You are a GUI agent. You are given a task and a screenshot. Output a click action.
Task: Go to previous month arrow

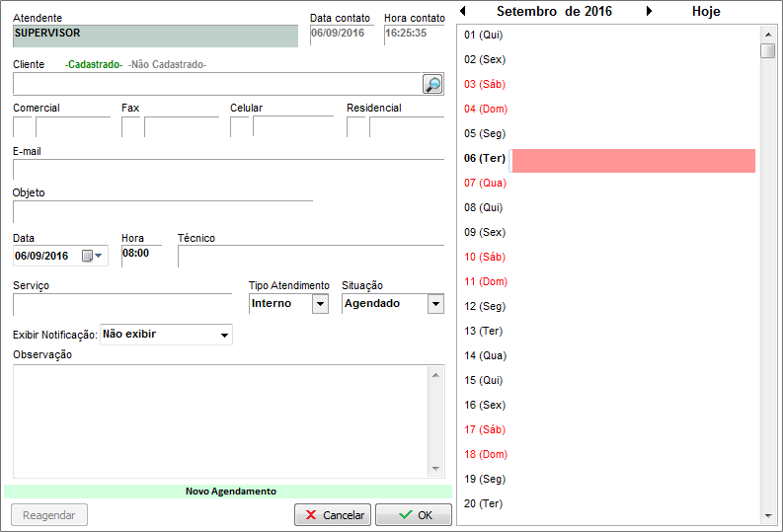coord(464,12)
